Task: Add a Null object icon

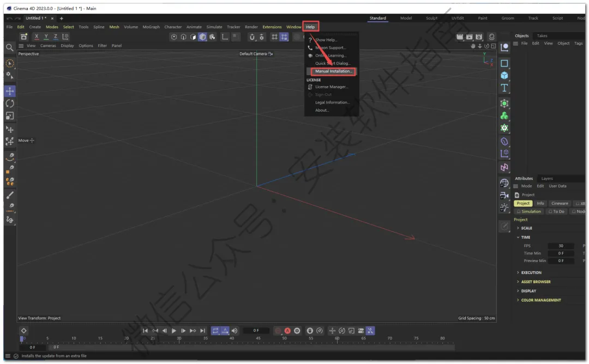Action: 504,47
